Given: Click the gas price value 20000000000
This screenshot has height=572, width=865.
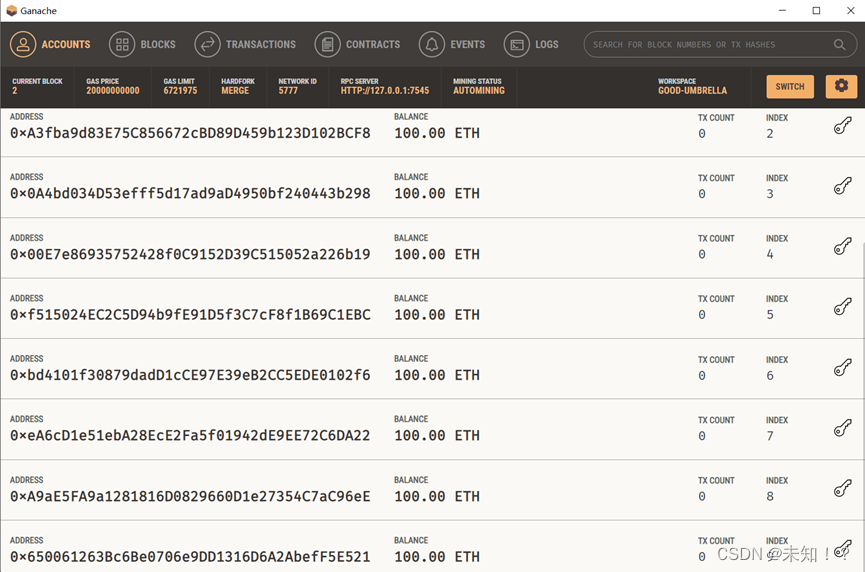Looking at the screenshot, I should [113, 90].
